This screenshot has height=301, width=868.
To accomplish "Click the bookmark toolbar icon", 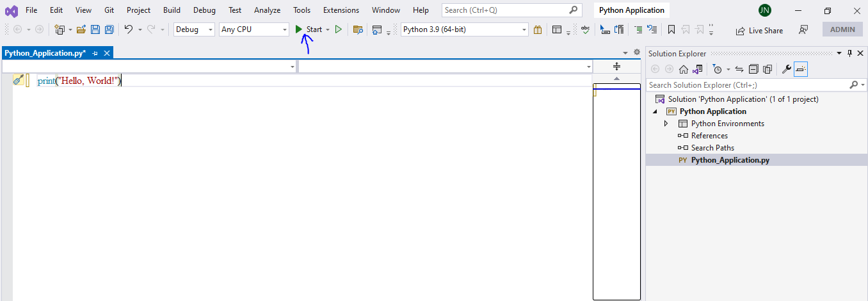I will [671, 29].
